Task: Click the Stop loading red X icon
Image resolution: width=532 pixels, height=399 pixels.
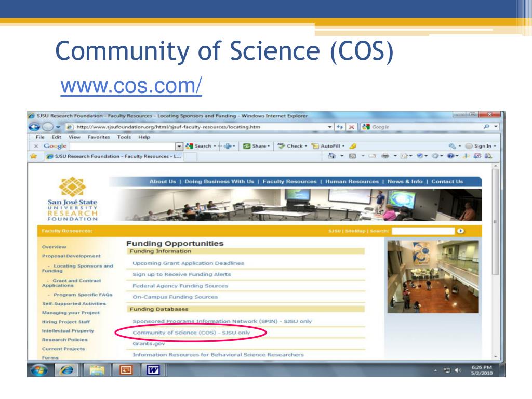Action: pyautogui.click(x=352, y=127)
